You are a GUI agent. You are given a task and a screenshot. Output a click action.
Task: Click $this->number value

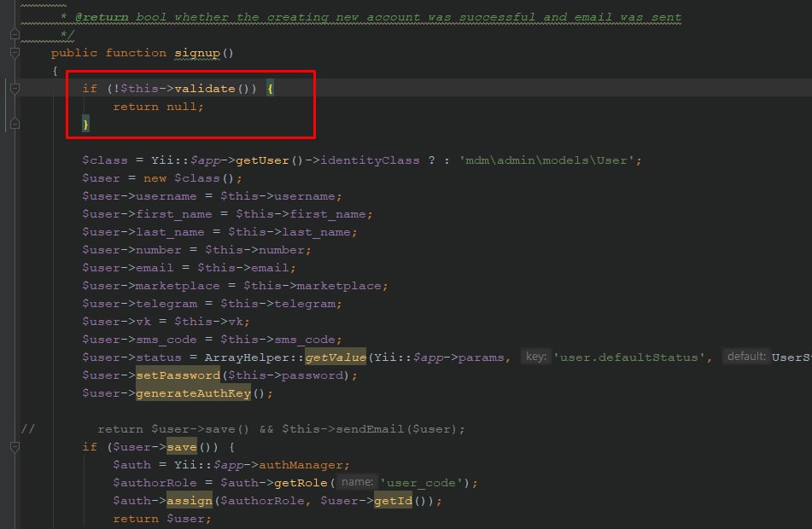tap(254, 250)
